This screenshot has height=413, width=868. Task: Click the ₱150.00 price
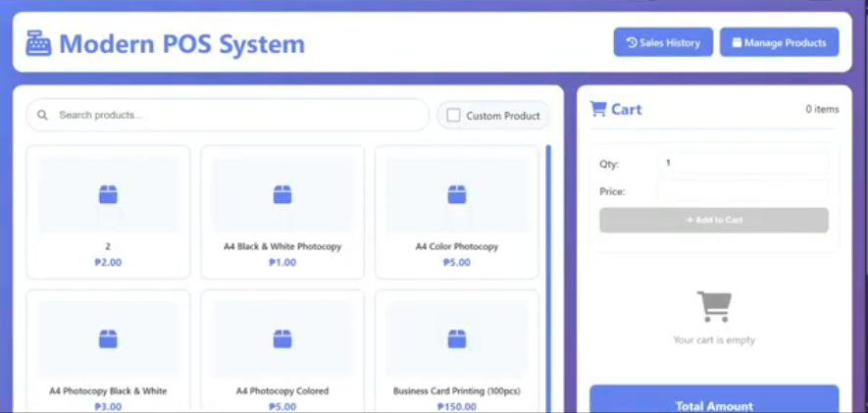point(457,407)
